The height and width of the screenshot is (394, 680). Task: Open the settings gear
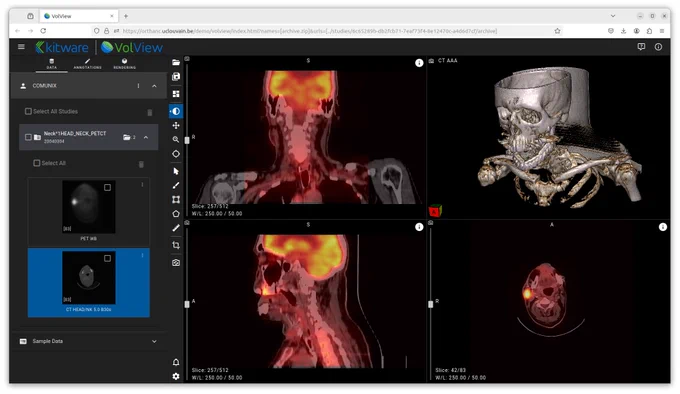[x=176, y=376]
